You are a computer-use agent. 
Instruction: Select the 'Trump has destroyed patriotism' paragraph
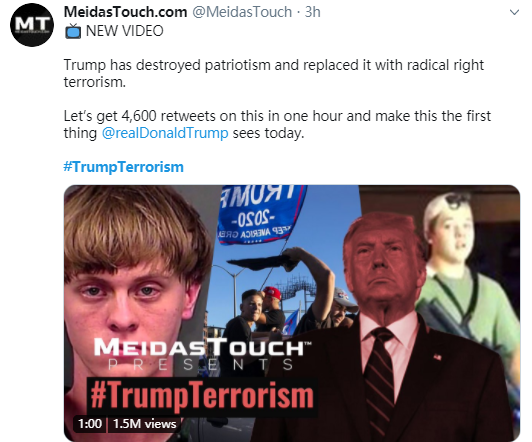[x=273, y=73]
